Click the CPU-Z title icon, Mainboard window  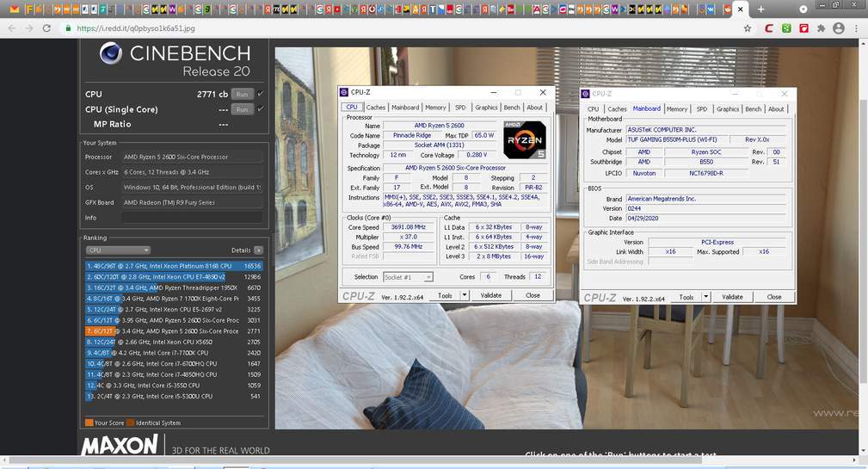coord(586,94)
